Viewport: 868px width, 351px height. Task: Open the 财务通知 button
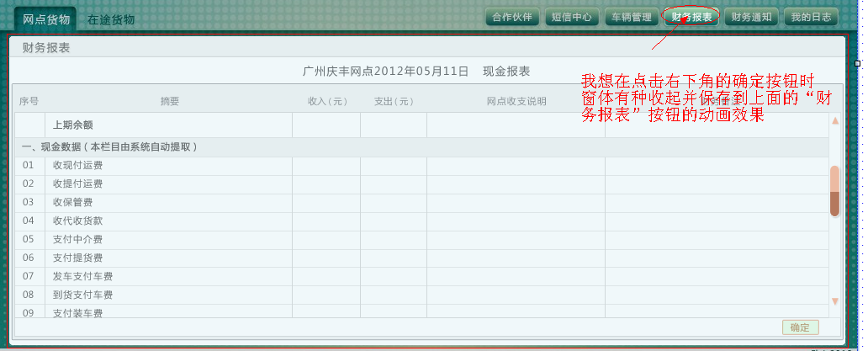[751, 17]
